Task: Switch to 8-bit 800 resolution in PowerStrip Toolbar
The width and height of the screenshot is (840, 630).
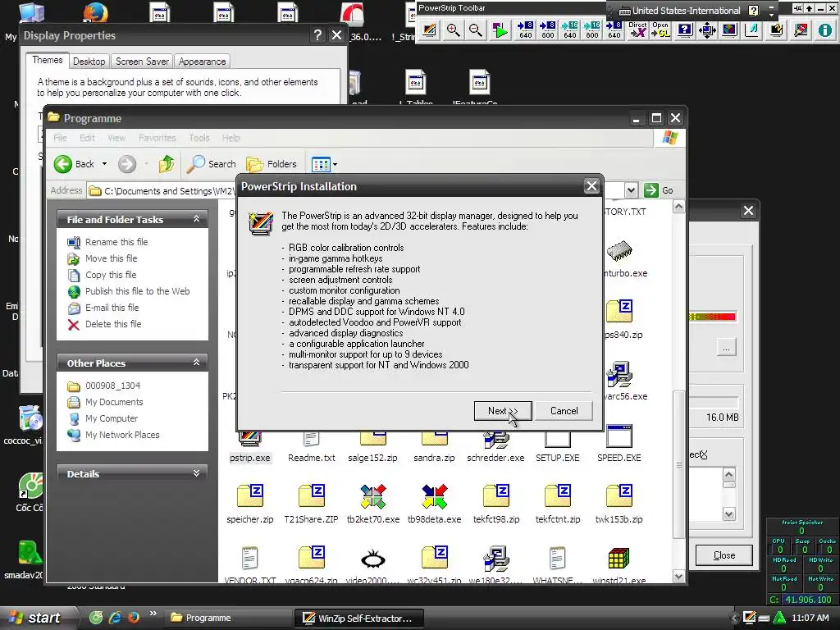Action: 547,30
